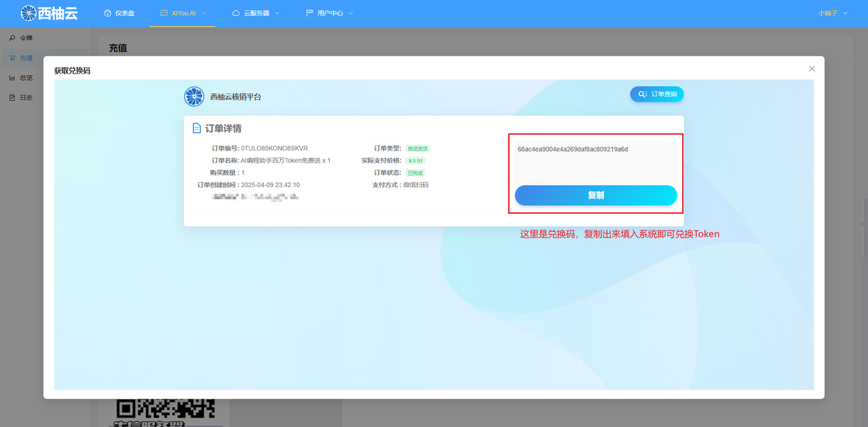Click the chart icon next to 总览
This screenshot has width=868, height=427.
[12, 78]
